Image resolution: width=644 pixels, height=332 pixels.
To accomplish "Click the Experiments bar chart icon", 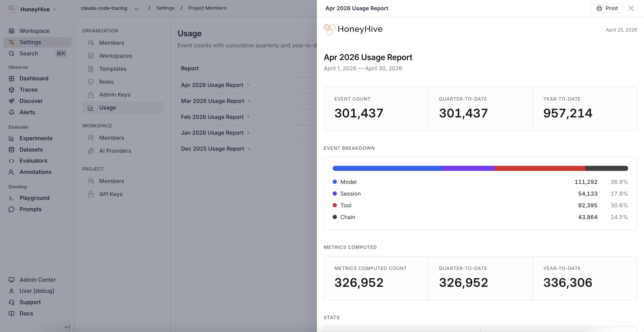I will coord(11,138).
